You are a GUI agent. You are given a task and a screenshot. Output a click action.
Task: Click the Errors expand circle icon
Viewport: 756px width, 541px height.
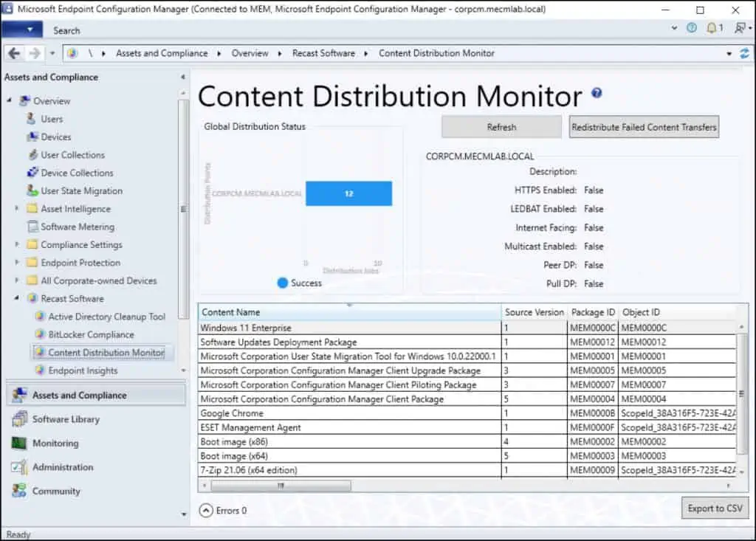(206, 510)
